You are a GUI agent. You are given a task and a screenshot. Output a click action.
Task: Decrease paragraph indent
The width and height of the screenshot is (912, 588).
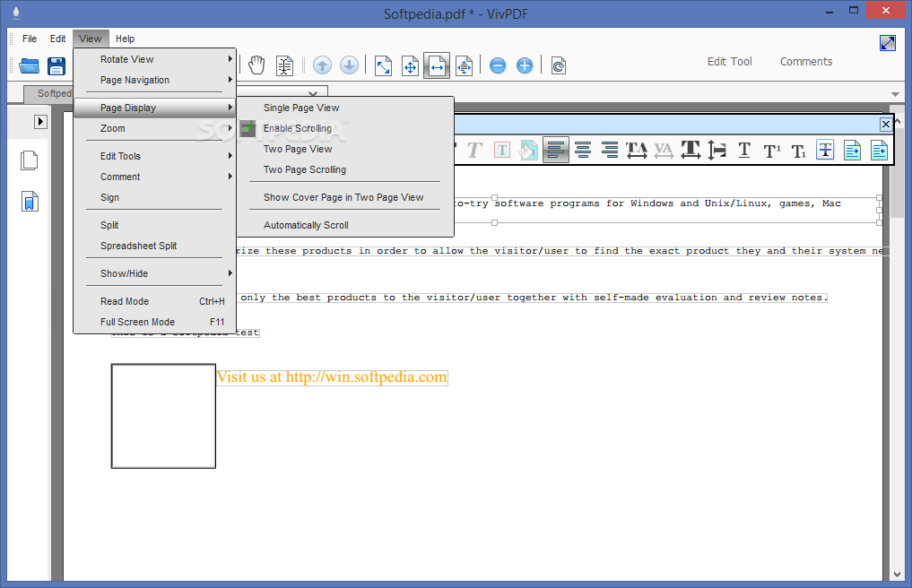880,150
